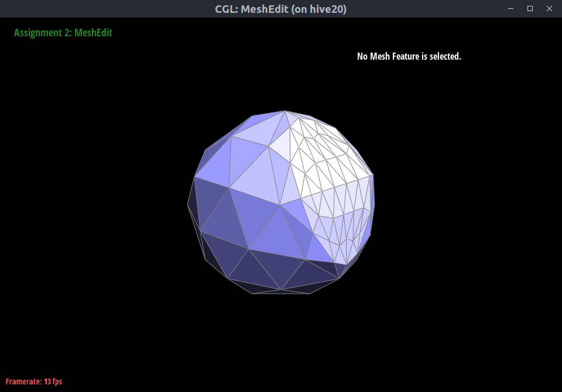Pick the central vertex where coarse meets fine triangles
Screen dimensions: 562x392
tap(280, 205)
